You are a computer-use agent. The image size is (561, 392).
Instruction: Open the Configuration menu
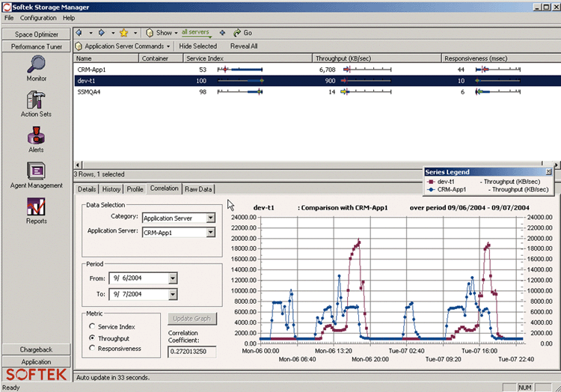pyautogui.click(x=37, y=17)
